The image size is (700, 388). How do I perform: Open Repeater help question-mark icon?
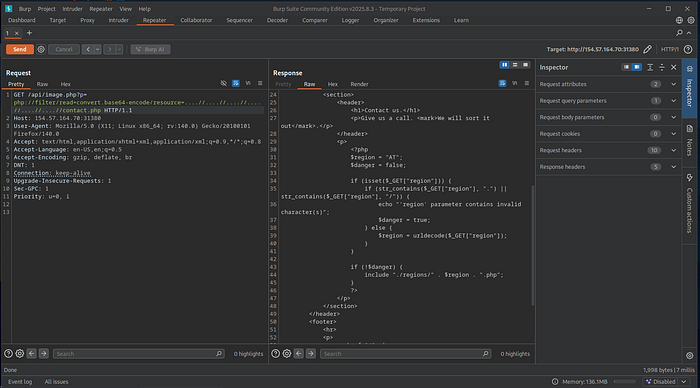[x=688, y=49]
